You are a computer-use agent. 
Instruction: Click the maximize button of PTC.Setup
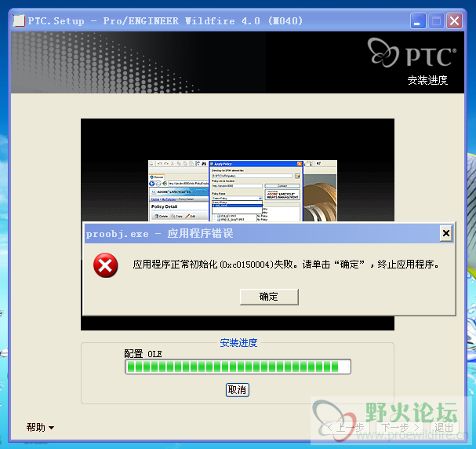point(436,21)
